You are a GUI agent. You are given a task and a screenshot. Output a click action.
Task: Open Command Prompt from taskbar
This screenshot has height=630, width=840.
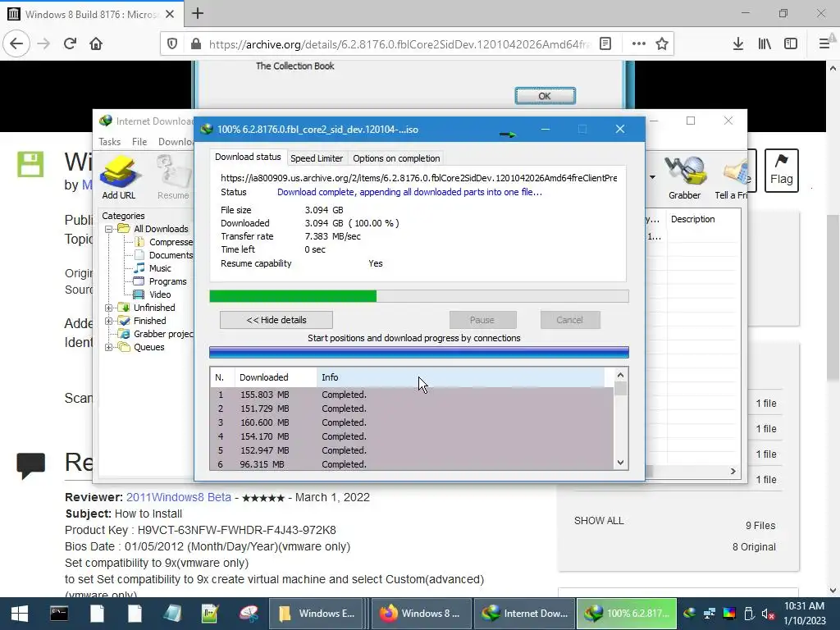pos(59,614)
